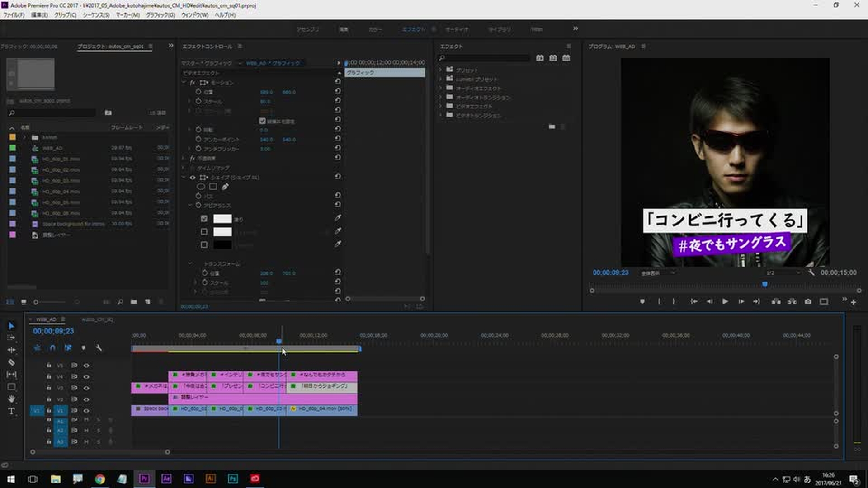The image size is (868, 488).
Task: Open After Effects from Windows taskbar
Action: 166,479
